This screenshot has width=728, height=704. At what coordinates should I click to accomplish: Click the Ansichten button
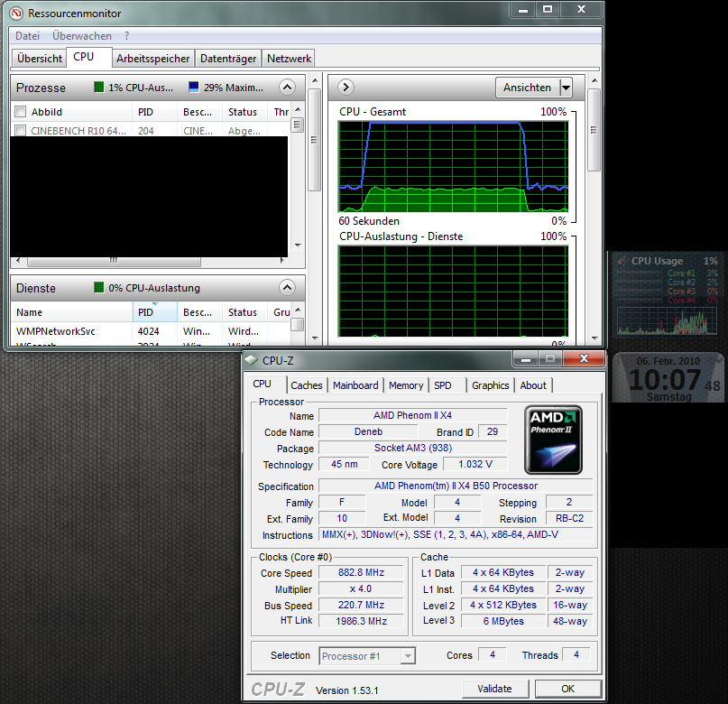528,88
